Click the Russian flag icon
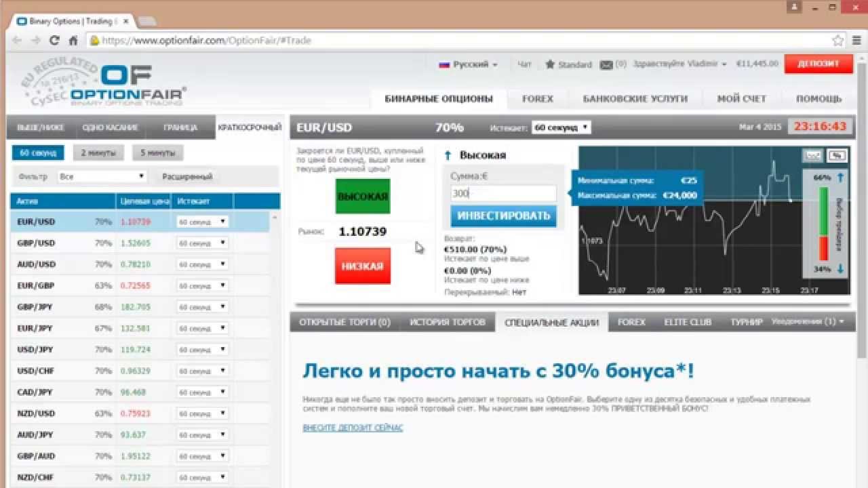The height and width of the screenshot is (488, 868). pos(445,64)
